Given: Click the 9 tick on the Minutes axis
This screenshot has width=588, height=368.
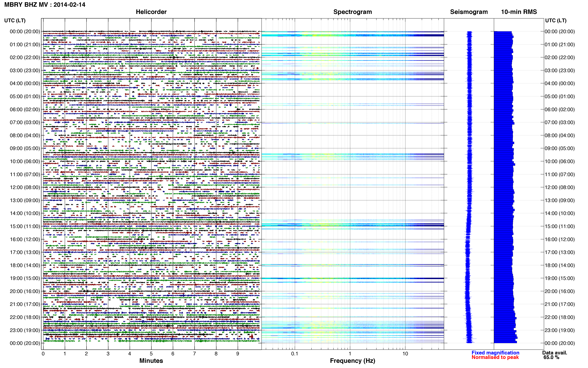Looking at the screenshot, I should pyautogui.click(x=238, y=354).
